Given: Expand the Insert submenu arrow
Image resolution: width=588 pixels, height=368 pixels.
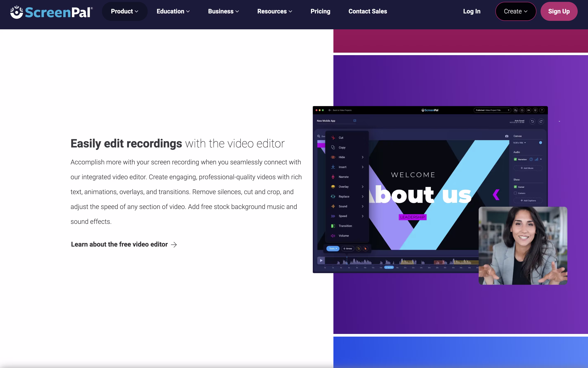Looking at the screenshot, I should tap(362, 167).
